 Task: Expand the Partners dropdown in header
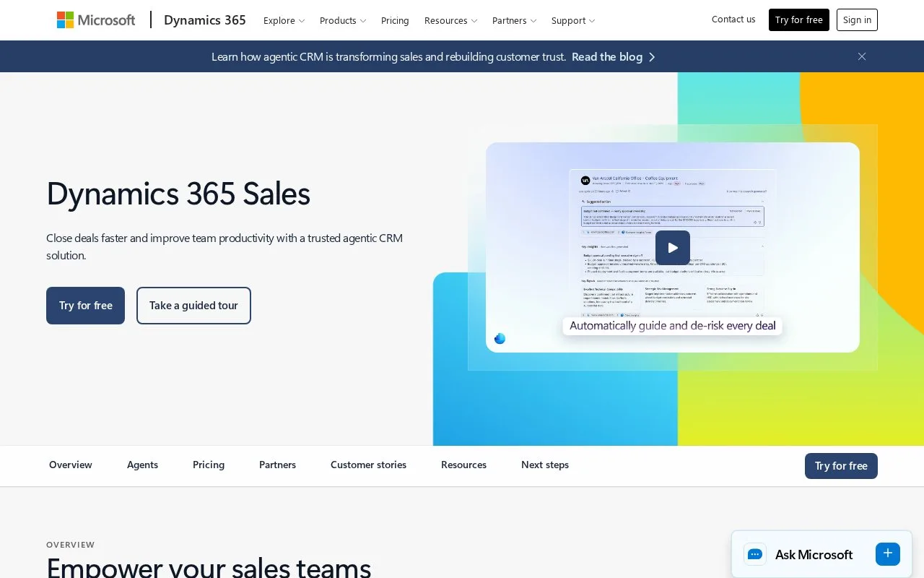tap(514, 20)
